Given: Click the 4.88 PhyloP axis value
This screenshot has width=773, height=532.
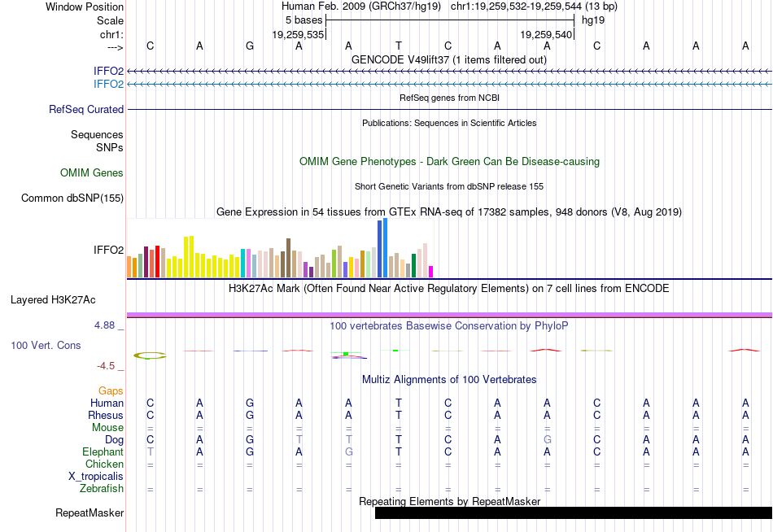Looking at the screenshot, I should click(x=104, y=325).
